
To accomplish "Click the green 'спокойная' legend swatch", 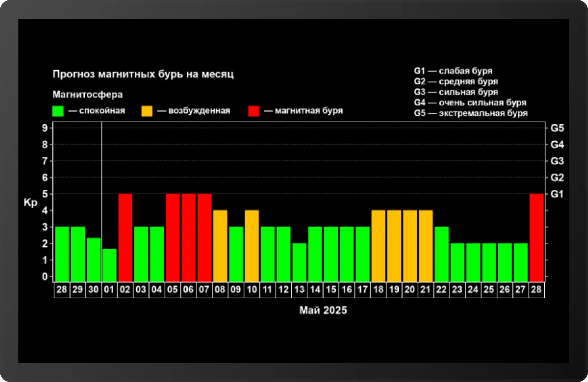I will point(58,111).
